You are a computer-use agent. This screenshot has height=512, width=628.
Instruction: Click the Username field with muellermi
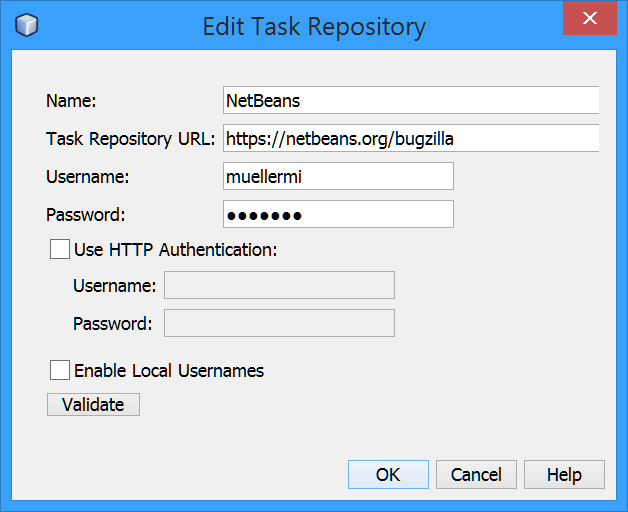[338, 176]
